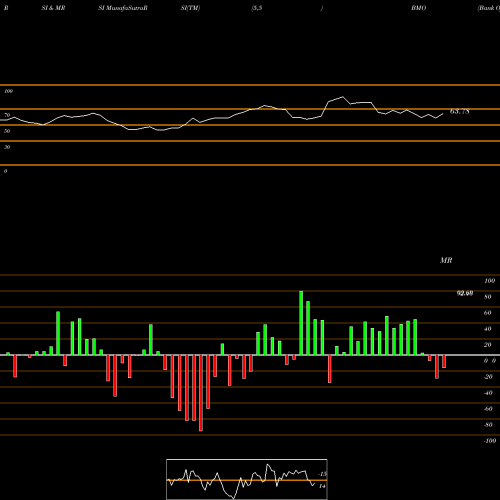Click the tallest green MR histogram bar
Screen dimensions: 500x500
click(301, 323)
